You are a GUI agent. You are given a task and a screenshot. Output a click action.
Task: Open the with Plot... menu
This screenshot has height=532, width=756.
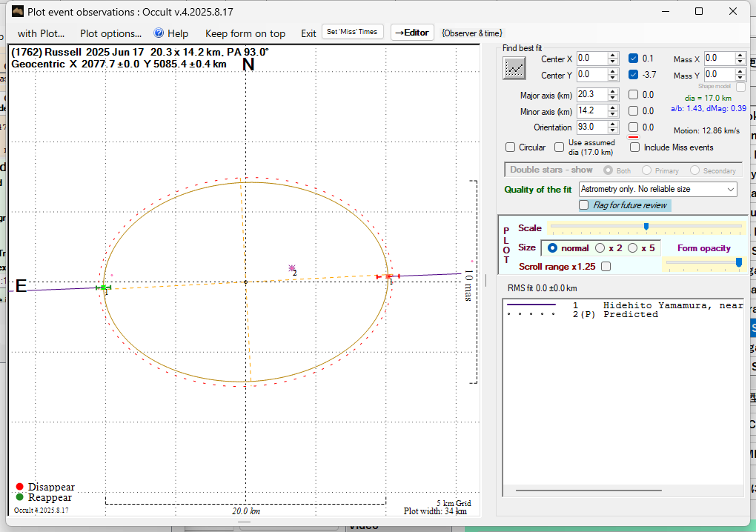pos(41,33)
